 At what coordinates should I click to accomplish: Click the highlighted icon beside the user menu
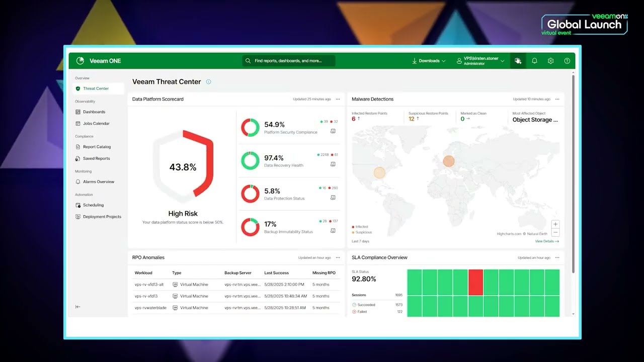tap(518, 61)
